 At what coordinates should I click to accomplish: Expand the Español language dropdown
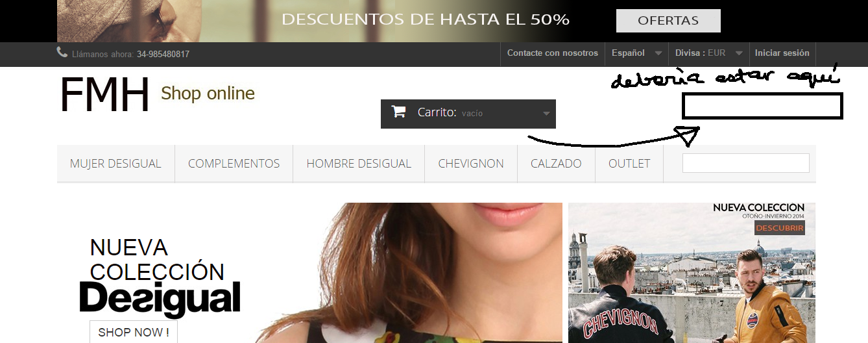tap(636, 53)
